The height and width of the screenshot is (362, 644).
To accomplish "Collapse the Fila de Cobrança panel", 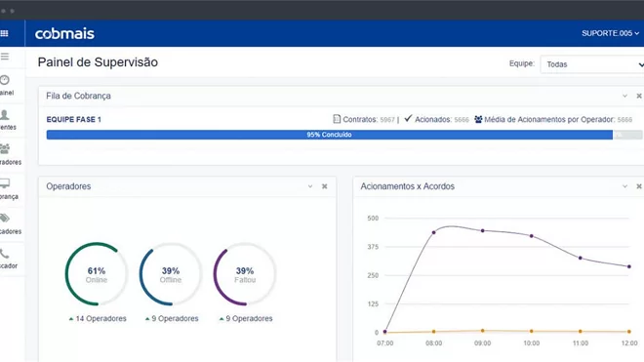I will click(x=624, y=96).
